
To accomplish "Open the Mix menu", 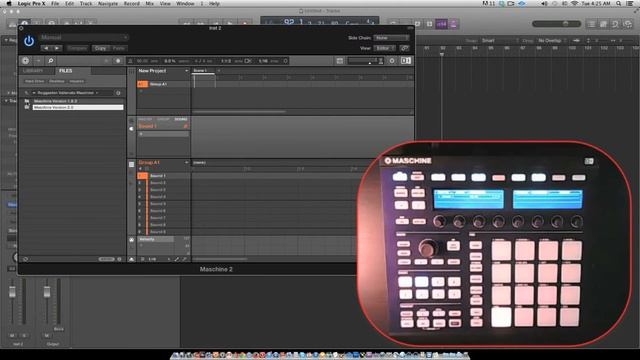I will tap(150, 3).
